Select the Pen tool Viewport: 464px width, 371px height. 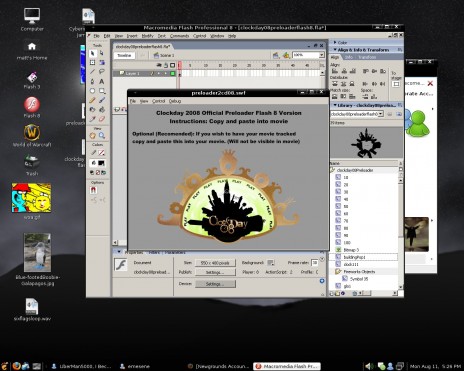93,81
